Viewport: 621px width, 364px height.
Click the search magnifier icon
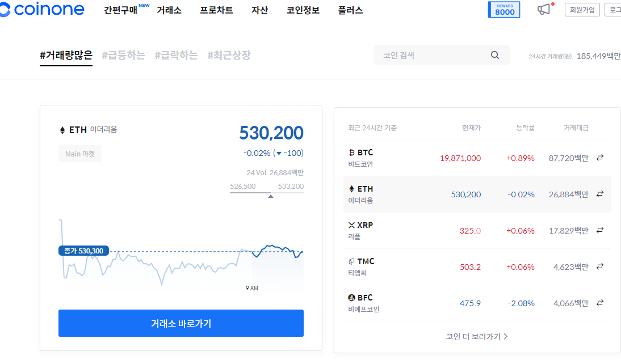(x=495, y=55)
